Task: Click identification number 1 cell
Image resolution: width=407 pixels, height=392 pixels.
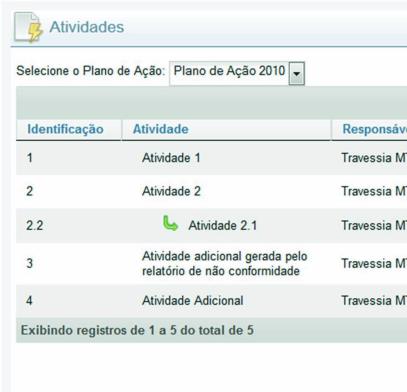Action: 30,158
